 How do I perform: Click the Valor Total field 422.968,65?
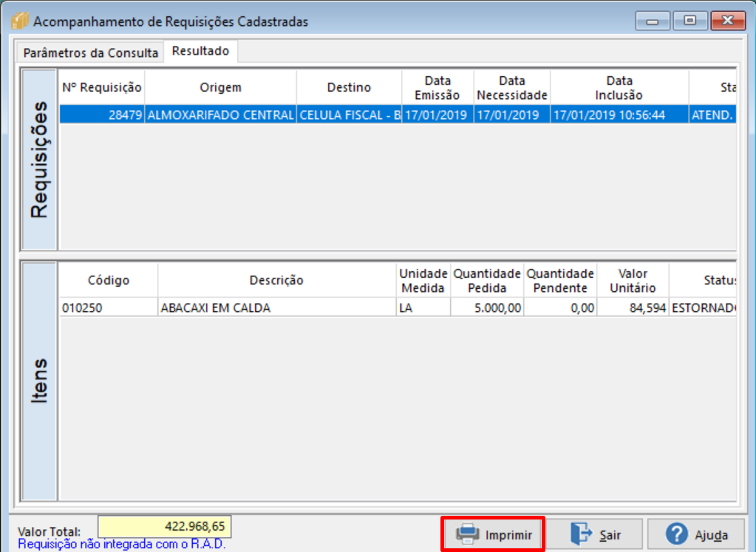pyautogui.click(x=164, y=526)
